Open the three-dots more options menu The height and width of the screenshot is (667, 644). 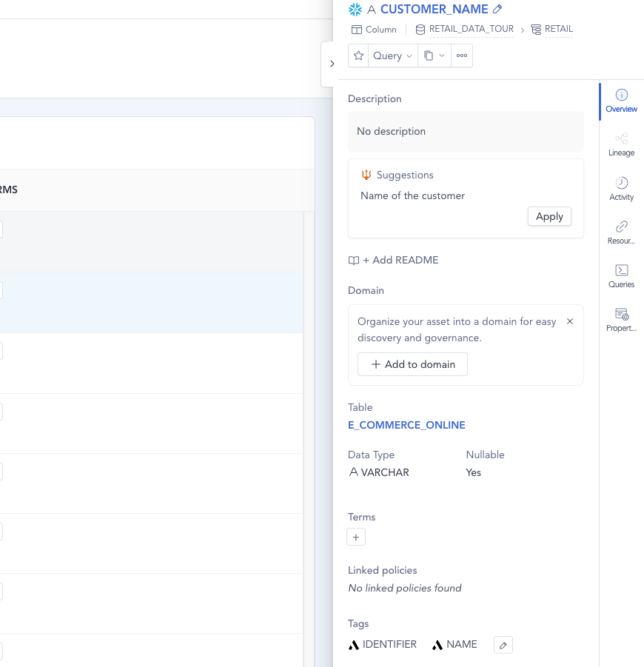pos(462,56)
